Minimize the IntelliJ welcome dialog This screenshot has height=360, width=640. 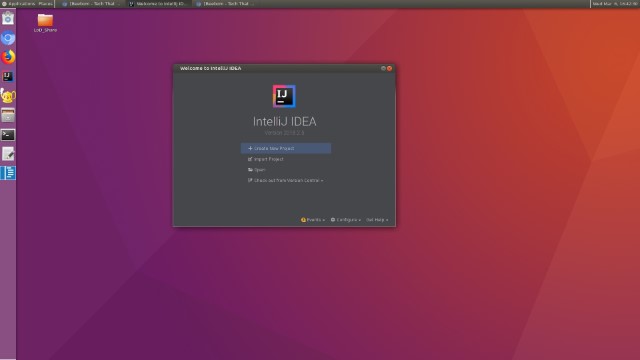click(x=383, y=68)
